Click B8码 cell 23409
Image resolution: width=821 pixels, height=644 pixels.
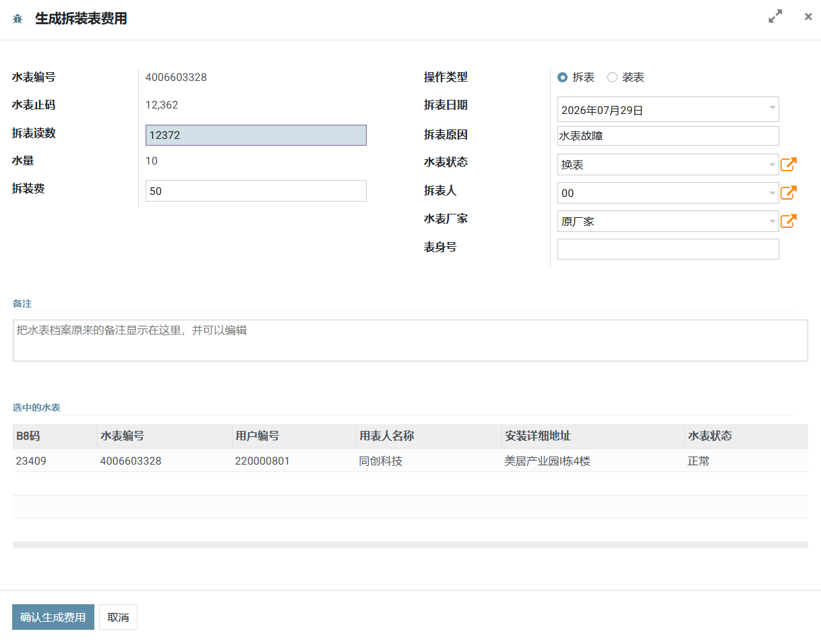point(55,461)
